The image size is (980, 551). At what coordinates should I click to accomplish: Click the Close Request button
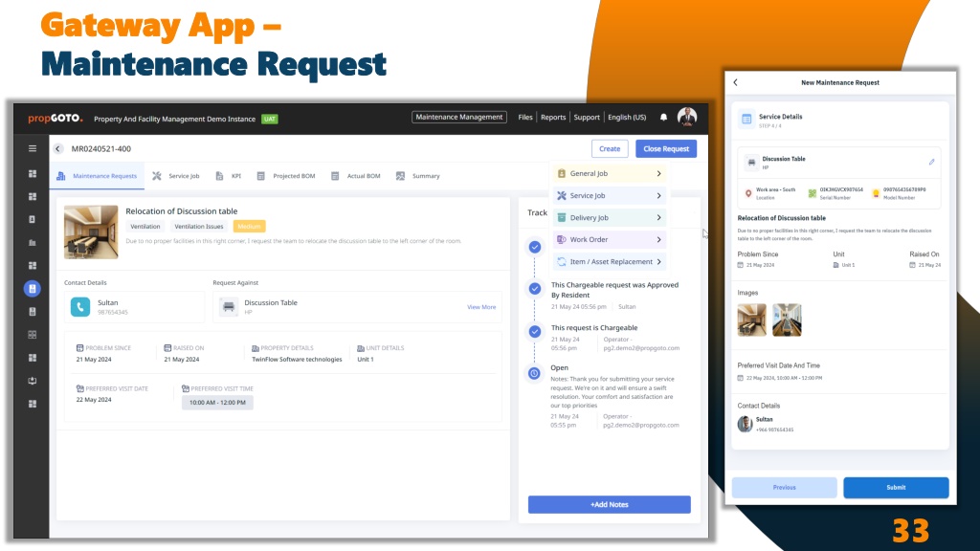[x=666, y=148]
